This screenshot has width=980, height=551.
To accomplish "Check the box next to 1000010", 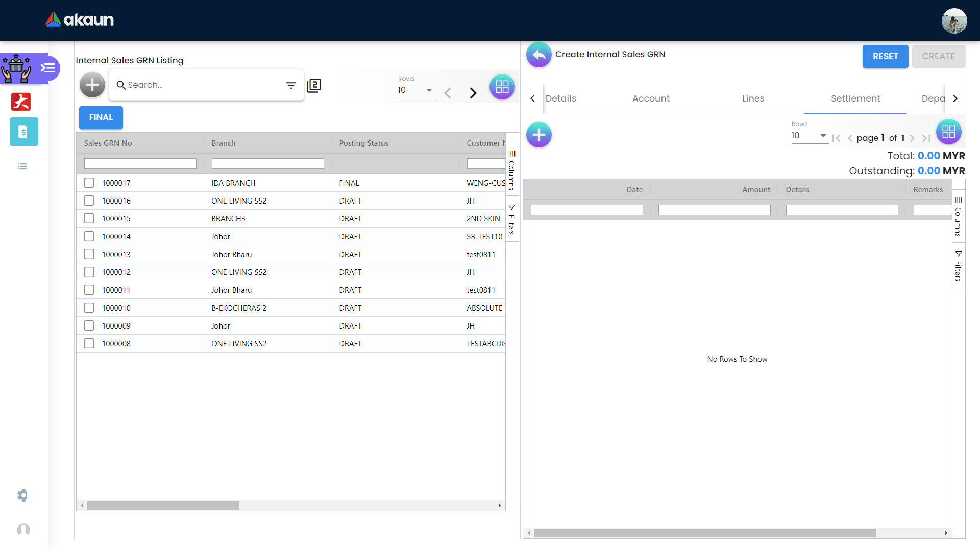I will coord(89,308).
